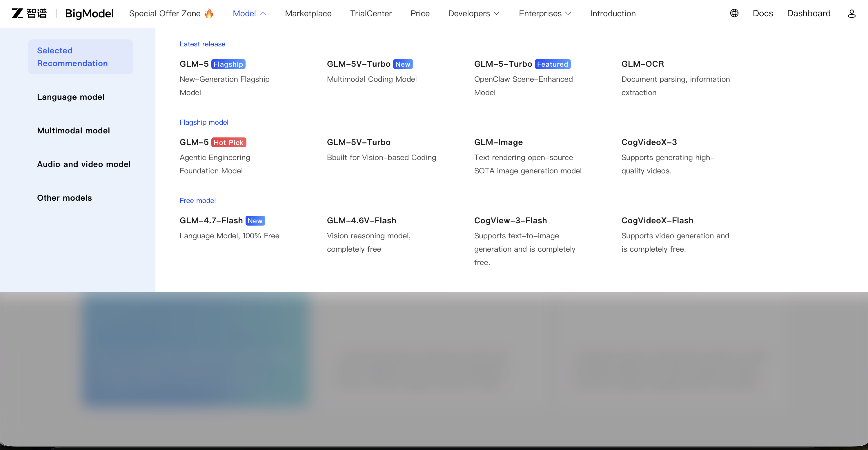Click 'Document parsing, information extraction' text

coord(675,86)
